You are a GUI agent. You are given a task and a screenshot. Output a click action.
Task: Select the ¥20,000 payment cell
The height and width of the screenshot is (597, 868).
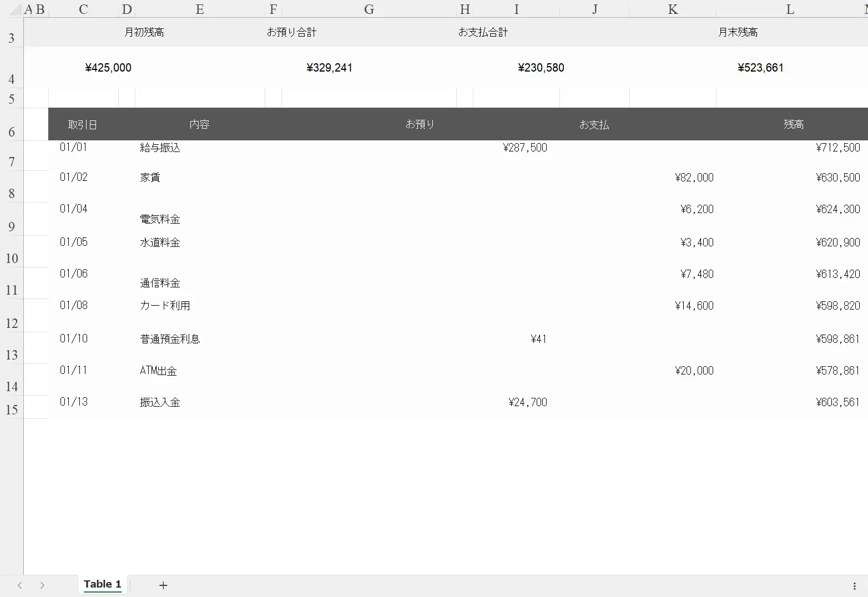pyautogui.click(x=694, y=371)
